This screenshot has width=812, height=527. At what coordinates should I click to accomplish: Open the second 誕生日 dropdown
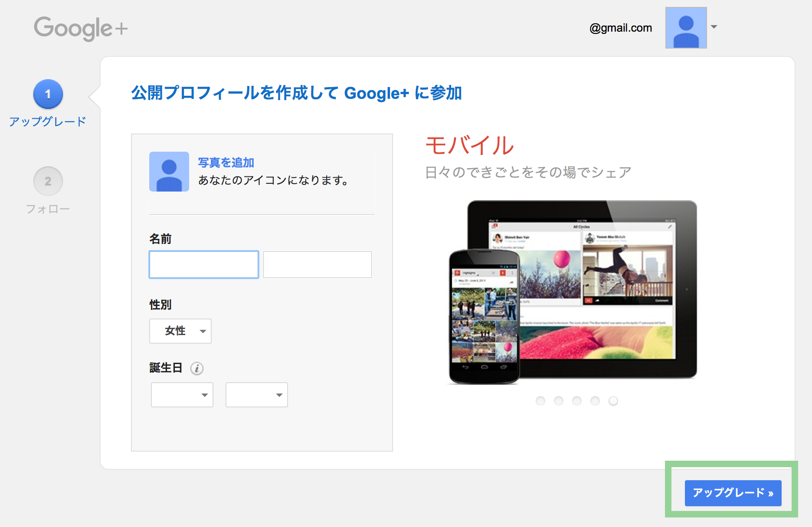coord(257,395)
